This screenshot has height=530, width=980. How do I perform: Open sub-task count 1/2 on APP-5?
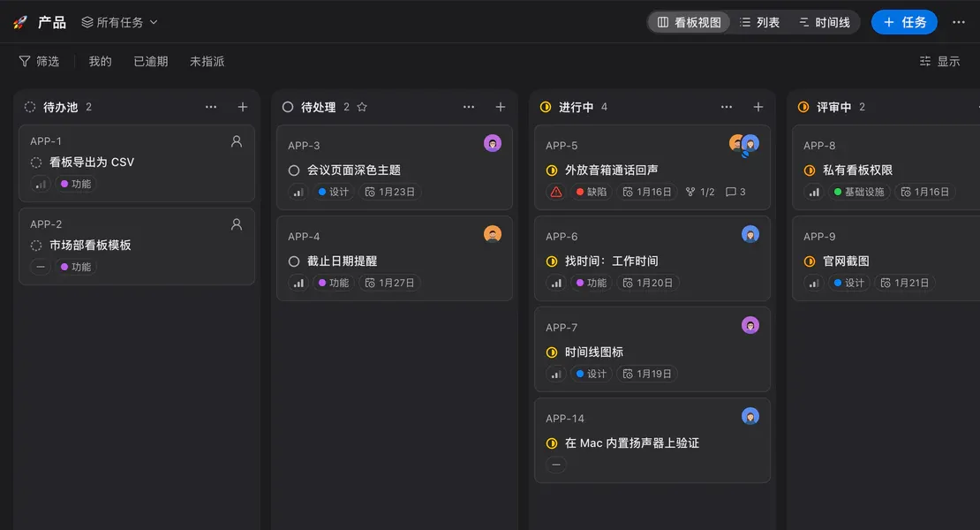[700, 192]
